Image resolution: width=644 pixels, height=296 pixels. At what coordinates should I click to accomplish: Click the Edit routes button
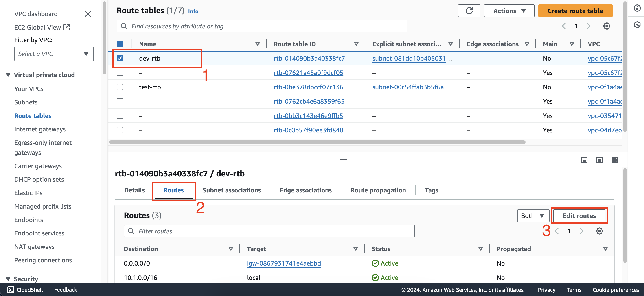point(579,216)
